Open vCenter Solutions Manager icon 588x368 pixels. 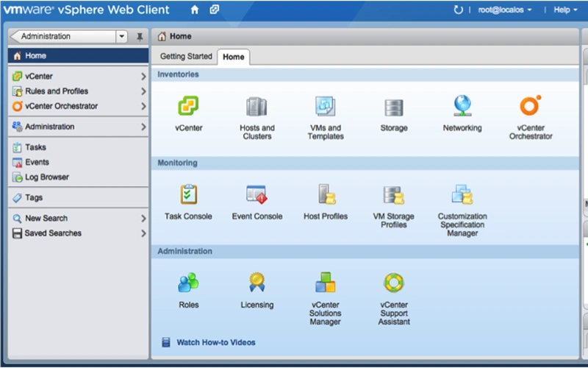click(325, 283)
